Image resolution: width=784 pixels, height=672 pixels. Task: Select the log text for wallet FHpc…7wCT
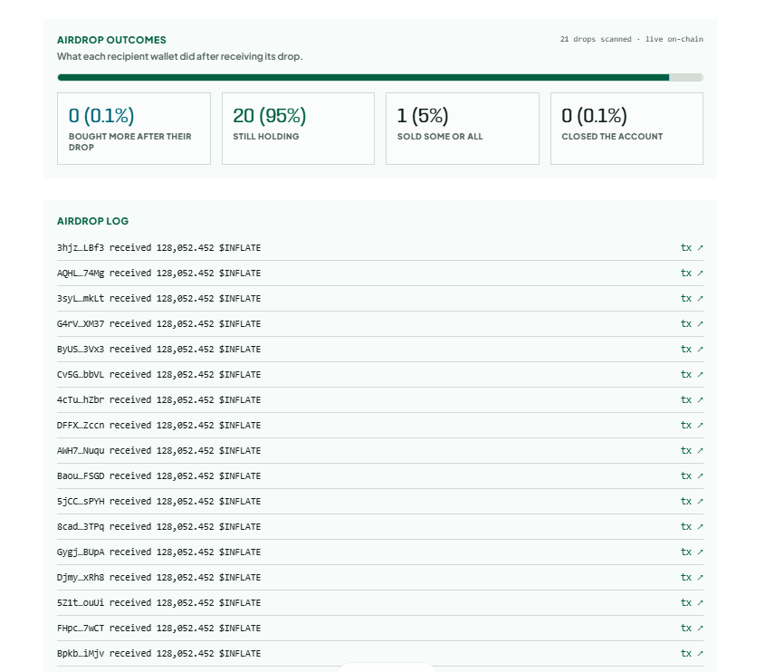point(159,628)
